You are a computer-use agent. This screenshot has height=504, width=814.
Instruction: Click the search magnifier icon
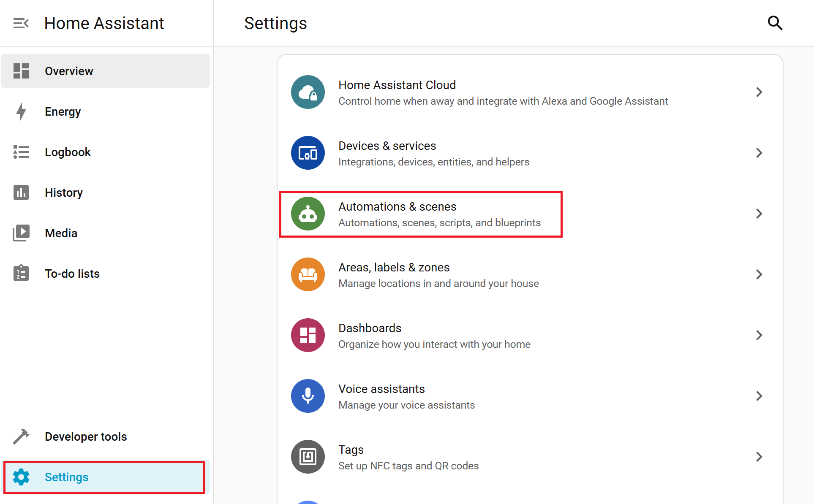[775, 23]
